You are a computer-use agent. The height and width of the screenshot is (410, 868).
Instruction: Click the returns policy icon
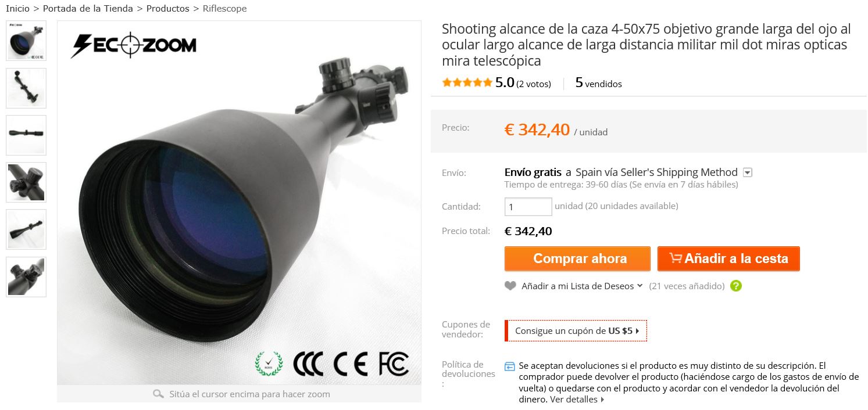click(x=510, y=366)
